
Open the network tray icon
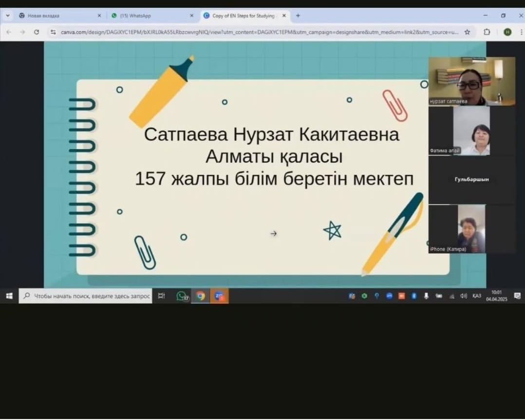(x=451, y=296)
